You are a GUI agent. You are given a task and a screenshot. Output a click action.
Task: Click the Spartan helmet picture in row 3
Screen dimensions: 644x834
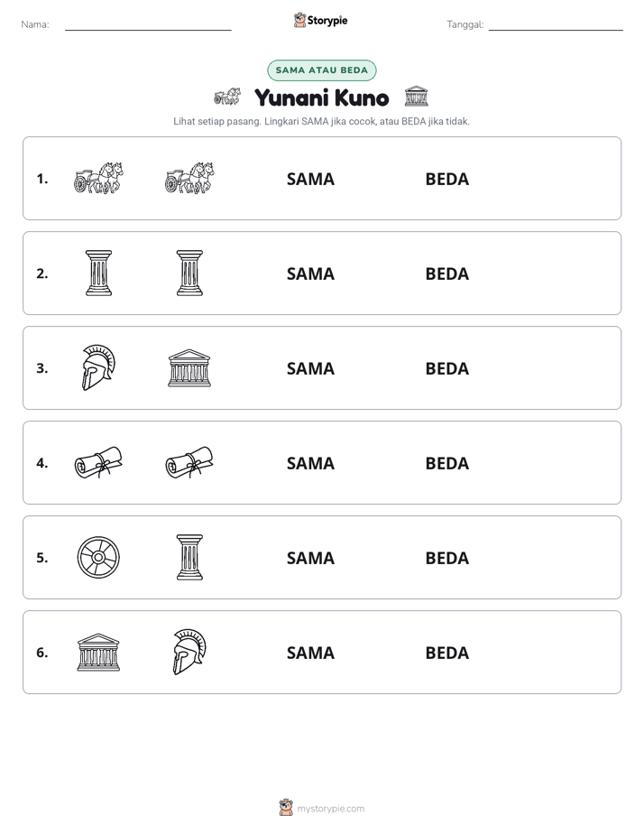coord(98,367)
